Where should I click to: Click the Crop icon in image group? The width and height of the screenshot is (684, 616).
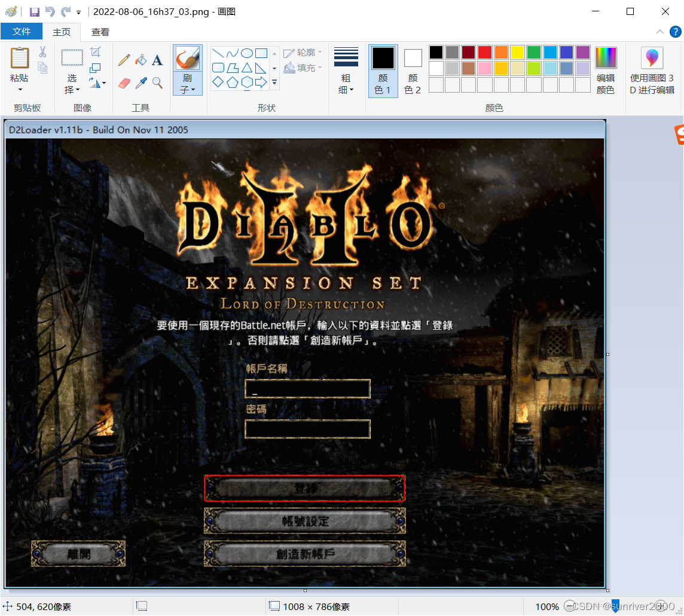[x=96, y=52]
